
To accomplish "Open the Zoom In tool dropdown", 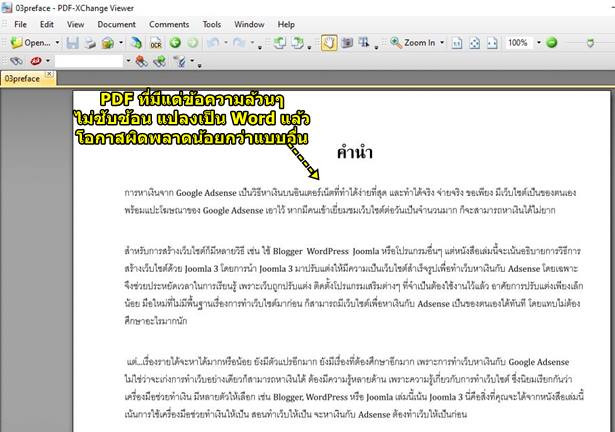I will [442, 42].
